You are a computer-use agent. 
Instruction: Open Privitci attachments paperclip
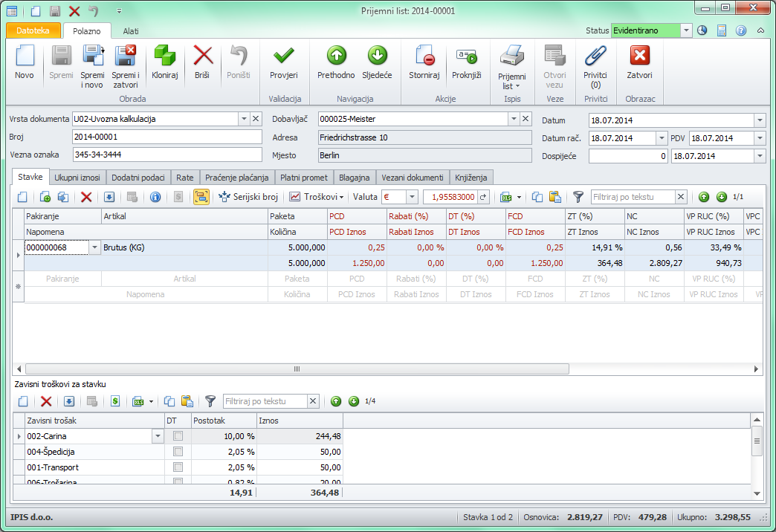tap(595, 56)
